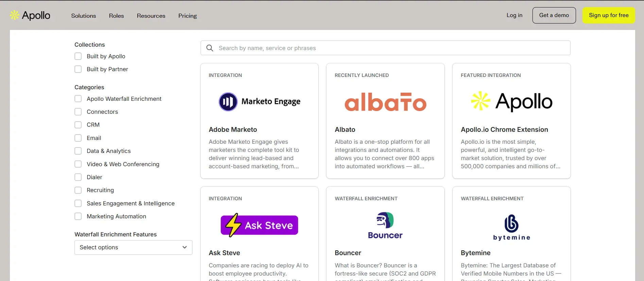Check the Recruiting checkbox
Image resolution: width=644 pixels, height=281 pixels.
coord(78,190)
